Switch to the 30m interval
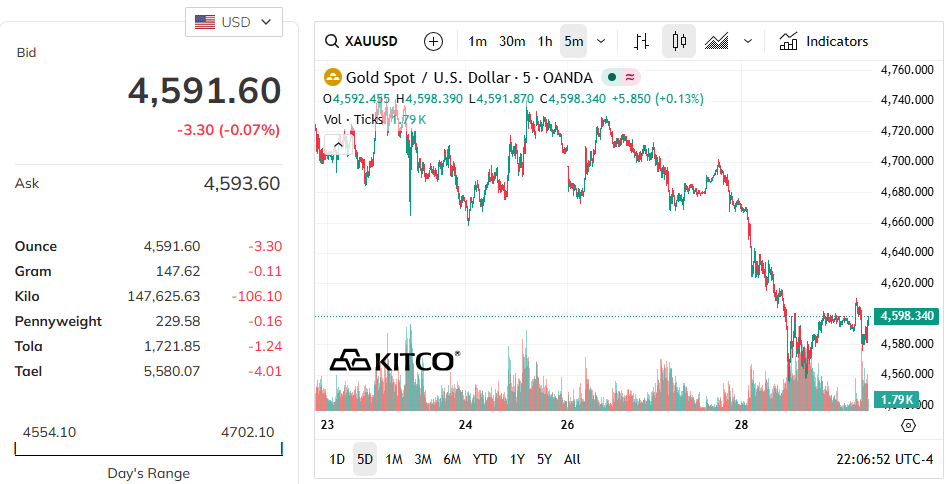The height and width of the screenshot is (484, 946). pyautogui.click(x=512, y=41)
